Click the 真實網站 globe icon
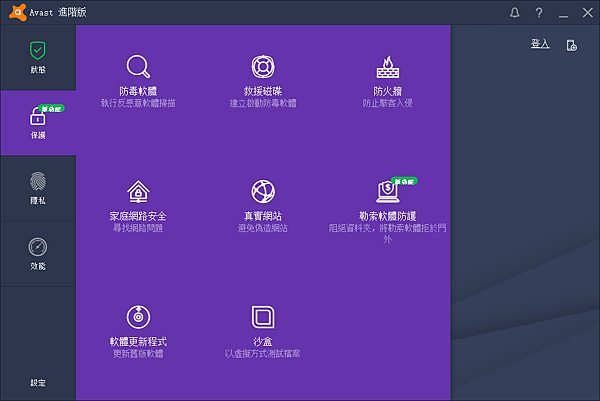Viewport: 600px width, 401px height. tap(263, 191)
